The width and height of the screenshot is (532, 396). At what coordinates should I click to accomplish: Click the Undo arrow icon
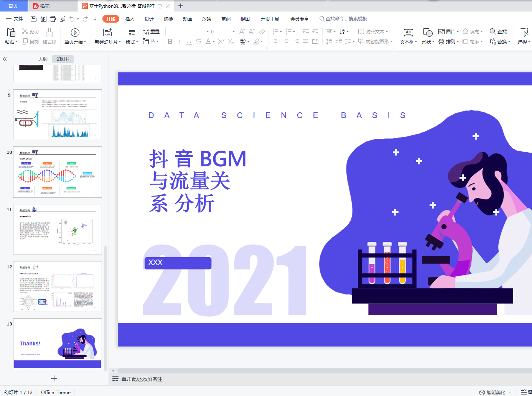(x=72, y=19)
